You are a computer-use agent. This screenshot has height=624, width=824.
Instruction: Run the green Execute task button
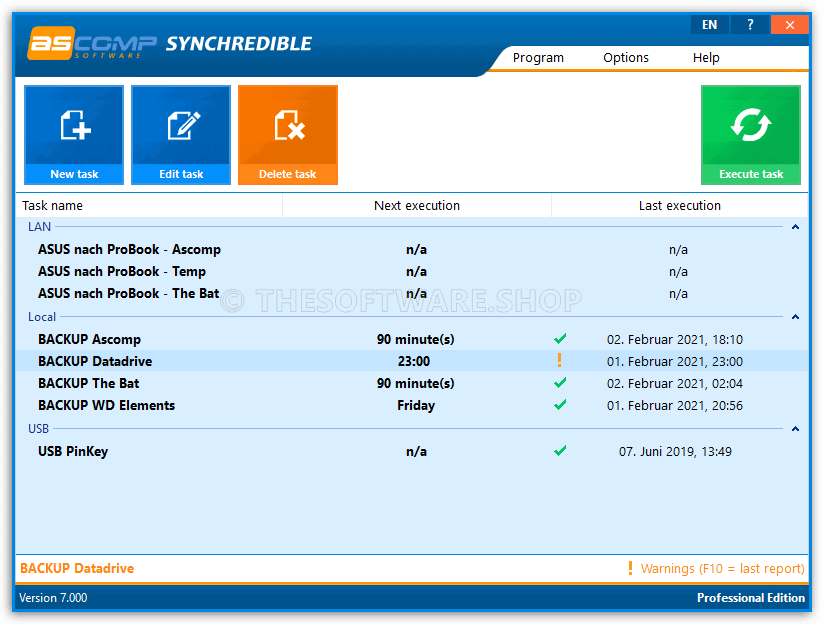coord(751,135)
